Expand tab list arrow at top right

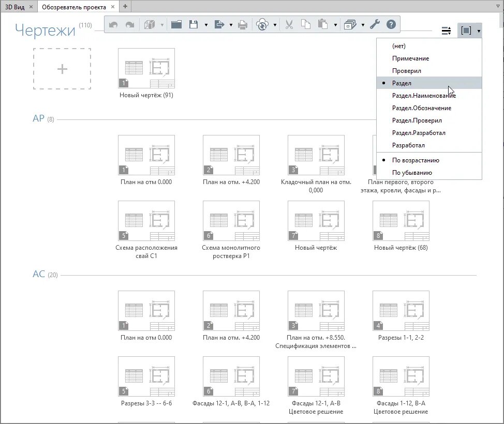tap(498, 6)
